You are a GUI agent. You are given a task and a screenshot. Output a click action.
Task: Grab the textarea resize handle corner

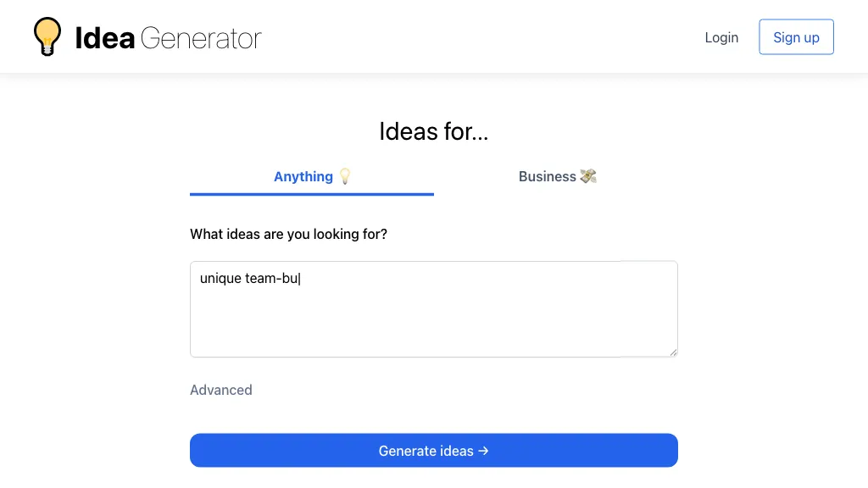pos(673,352)
